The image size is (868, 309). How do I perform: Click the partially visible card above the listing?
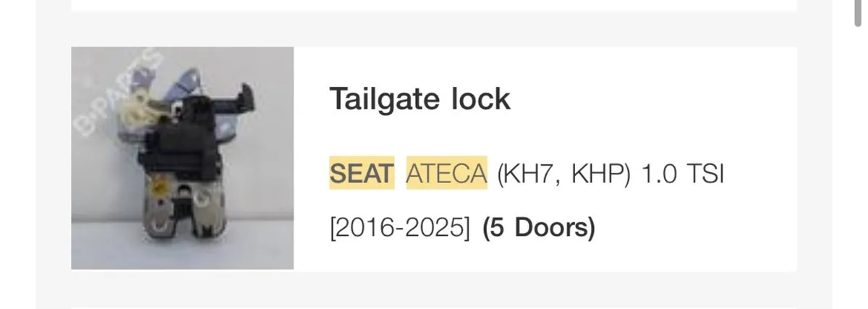(434, 5)
